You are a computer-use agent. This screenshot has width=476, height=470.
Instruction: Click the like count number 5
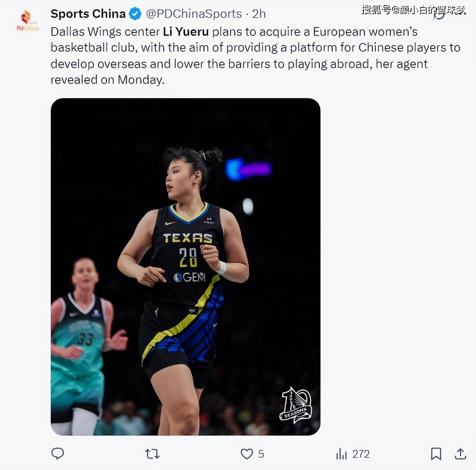[x=261, y=454]
